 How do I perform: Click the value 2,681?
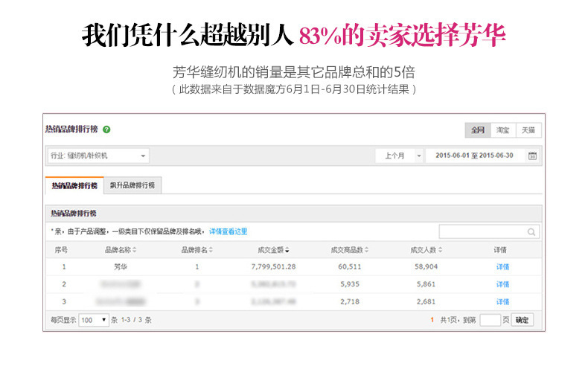[x=426, y=302]
